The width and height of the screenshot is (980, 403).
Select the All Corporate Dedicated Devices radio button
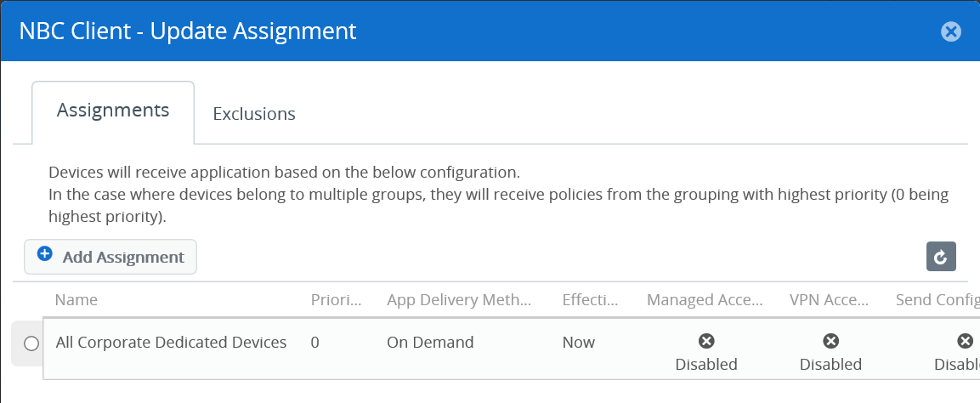31,343
